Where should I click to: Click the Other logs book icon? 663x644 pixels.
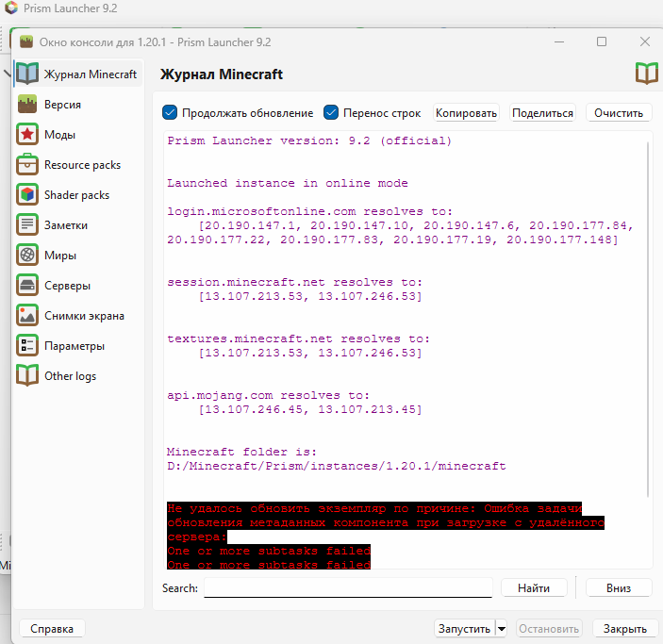(27, 375)
